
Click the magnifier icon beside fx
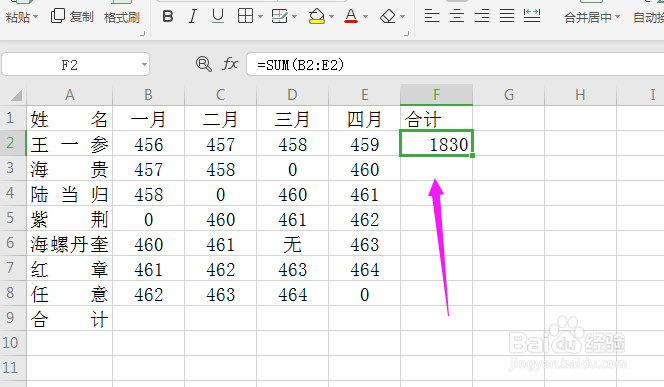pos(204,64)
